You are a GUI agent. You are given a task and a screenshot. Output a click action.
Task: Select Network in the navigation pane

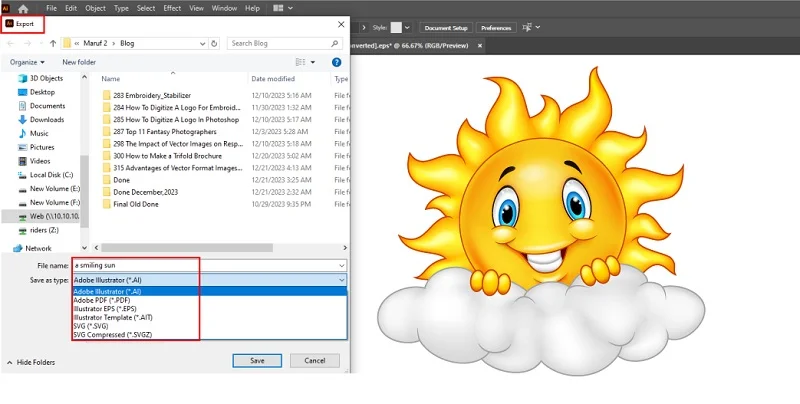point(32,248)
